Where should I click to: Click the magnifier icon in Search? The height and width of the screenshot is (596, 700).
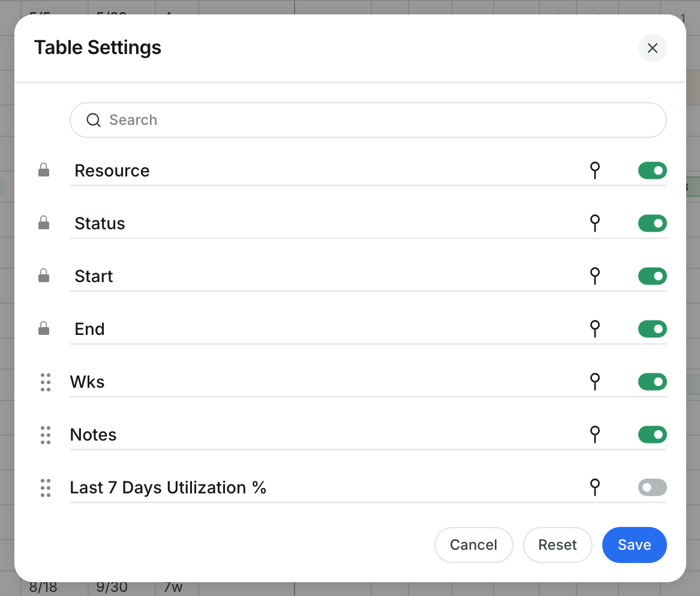point(94,120)
